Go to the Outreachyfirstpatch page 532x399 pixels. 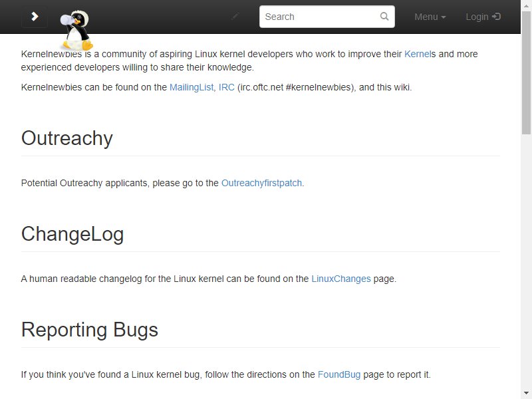coord(261,183)
